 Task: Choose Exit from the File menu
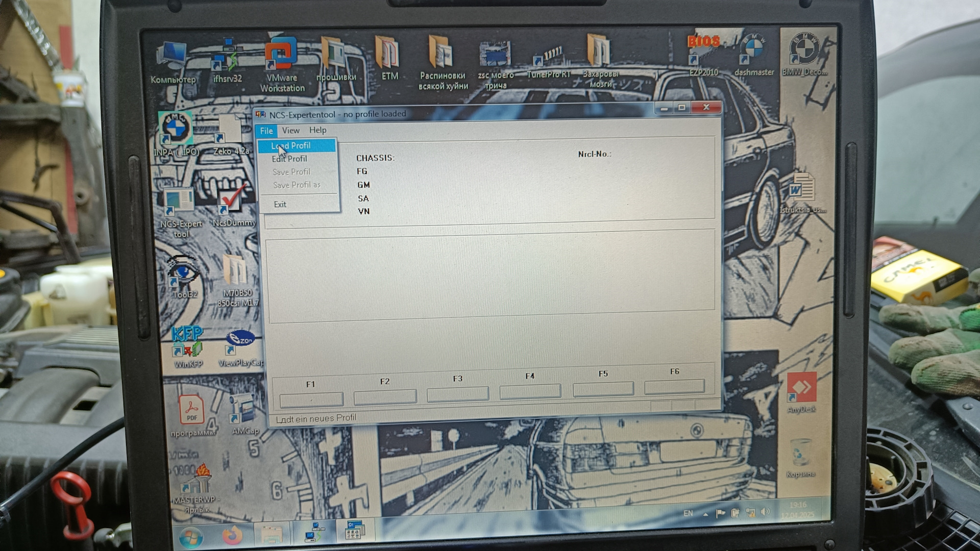(298, 204)
